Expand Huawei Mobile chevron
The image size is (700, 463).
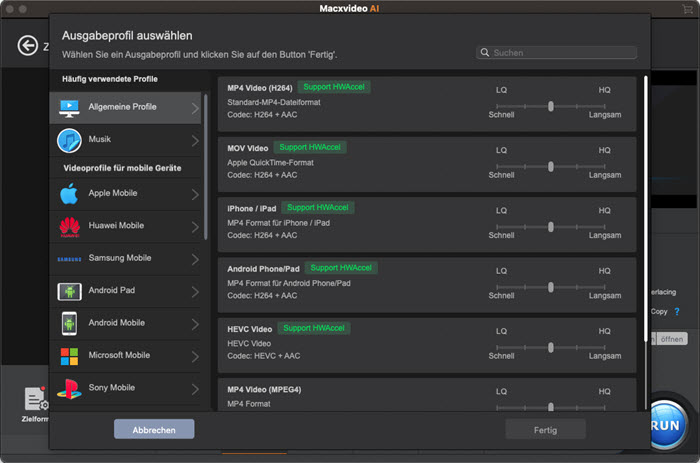tap(195, 227)
